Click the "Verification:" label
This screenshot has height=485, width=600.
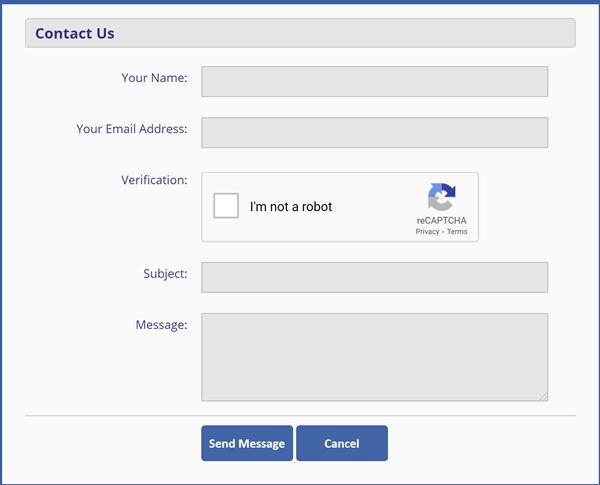pyautogui.click(x=154, y=180)
